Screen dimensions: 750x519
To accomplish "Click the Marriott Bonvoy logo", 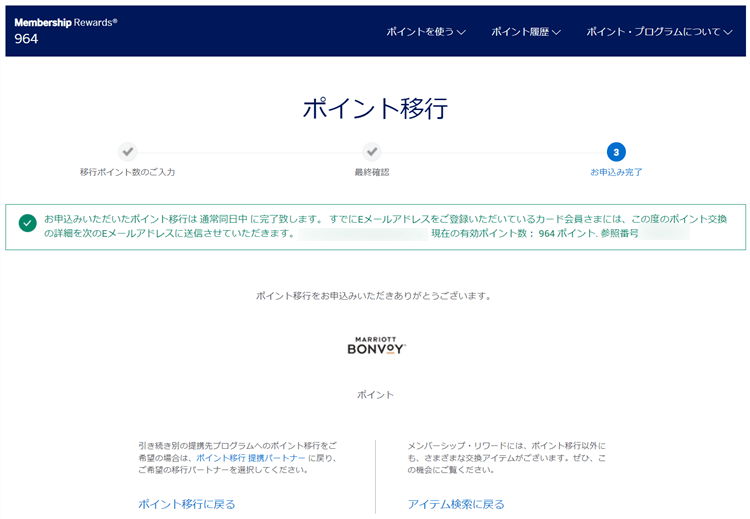I will 375,345.
